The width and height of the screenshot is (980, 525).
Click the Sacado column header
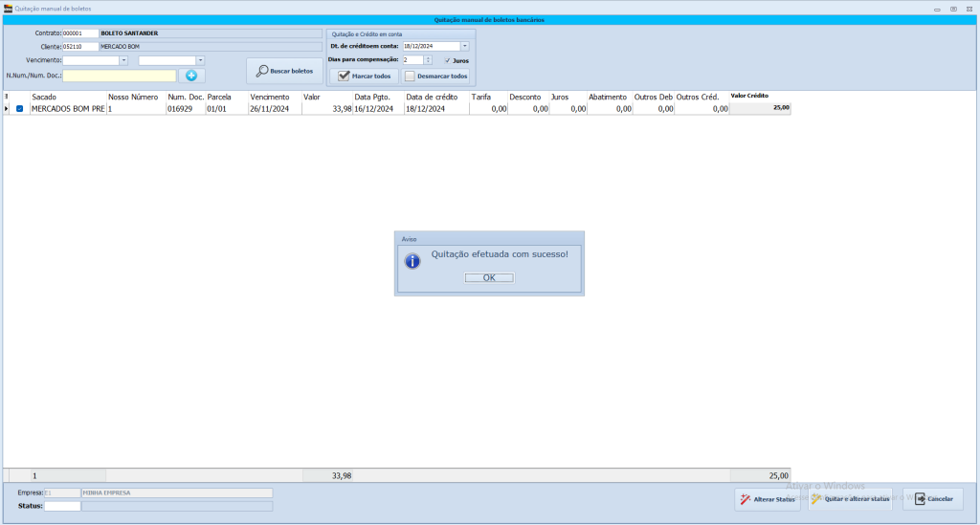tap(45, 97)
